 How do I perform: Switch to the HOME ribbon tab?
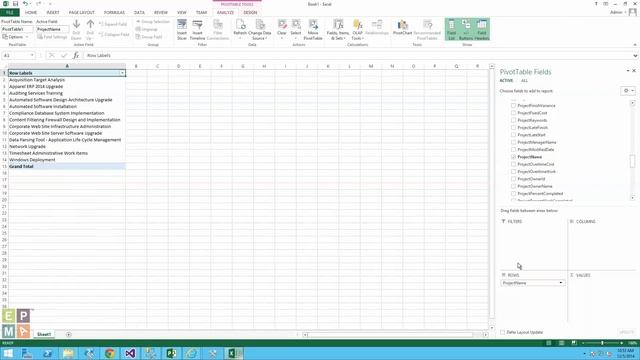(31, 12)
